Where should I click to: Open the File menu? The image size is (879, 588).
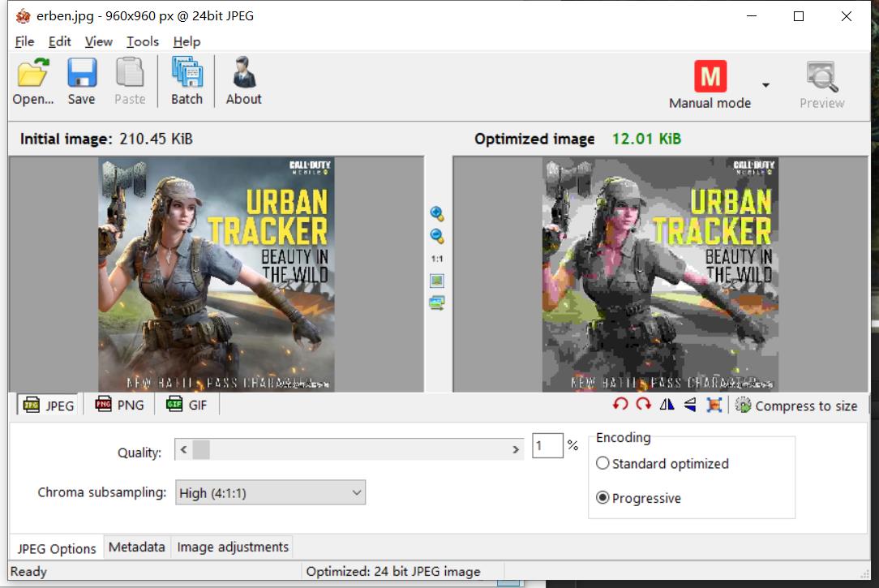[24, 41]
